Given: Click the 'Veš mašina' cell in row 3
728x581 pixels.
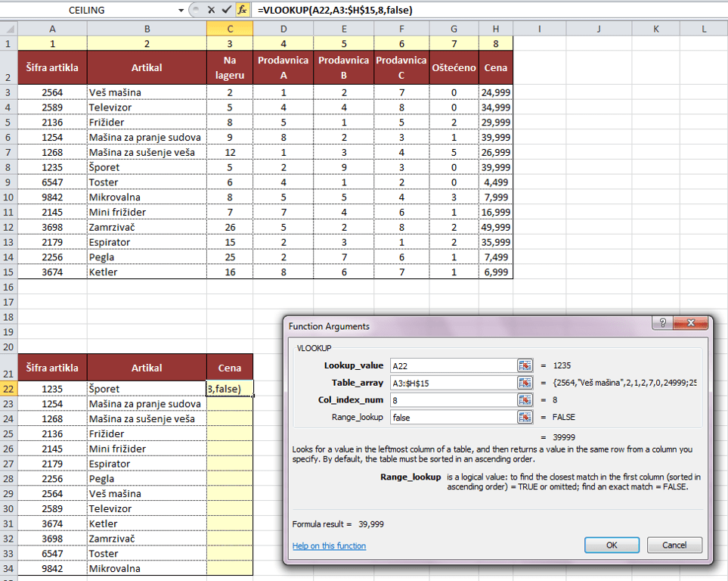Looking at the screenshot, I should coord(147,92).
